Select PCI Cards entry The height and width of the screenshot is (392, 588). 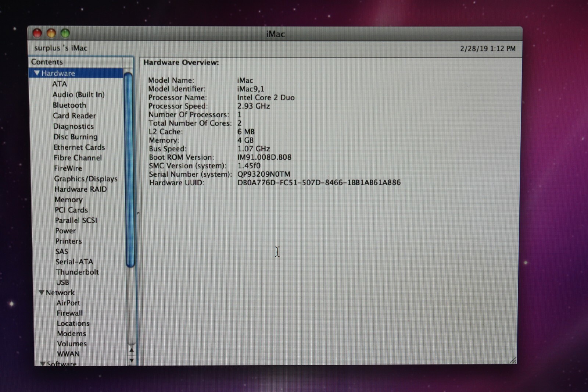click(x=71, y=210)
